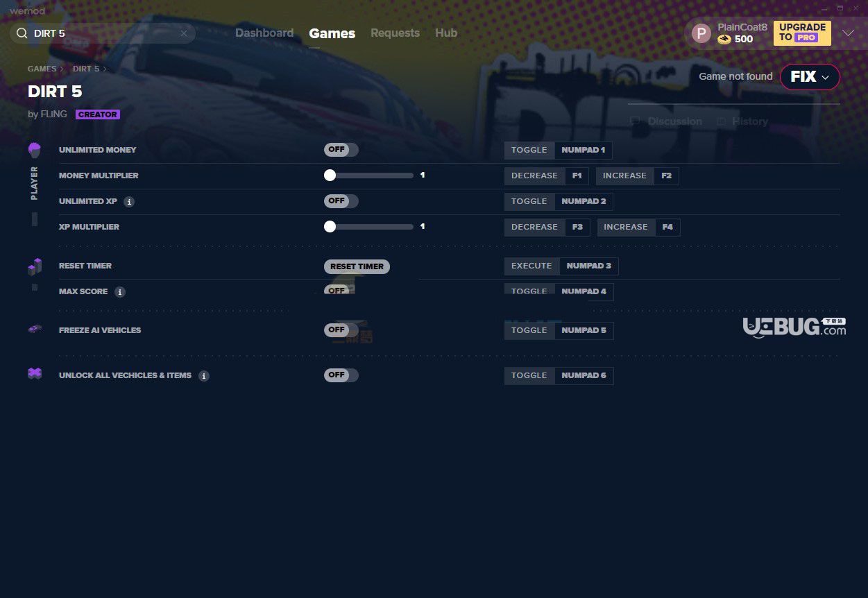Image resolution: width=868 pixels, height=598 pixels.
Task: Click the NUMPAD 3 execute hotkey for Reset Timer
Action: (x=589, y=266)
